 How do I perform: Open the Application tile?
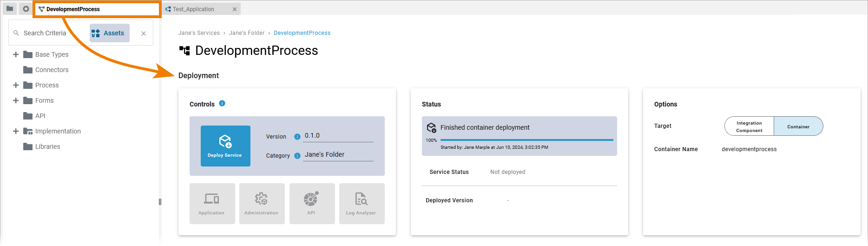tap(212, 204)
